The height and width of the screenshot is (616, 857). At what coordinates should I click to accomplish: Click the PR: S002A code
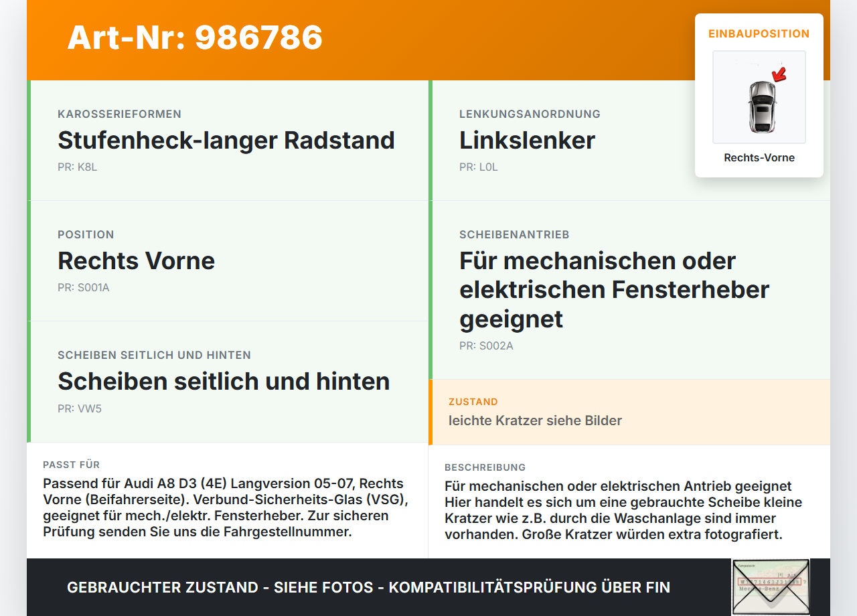486,346
